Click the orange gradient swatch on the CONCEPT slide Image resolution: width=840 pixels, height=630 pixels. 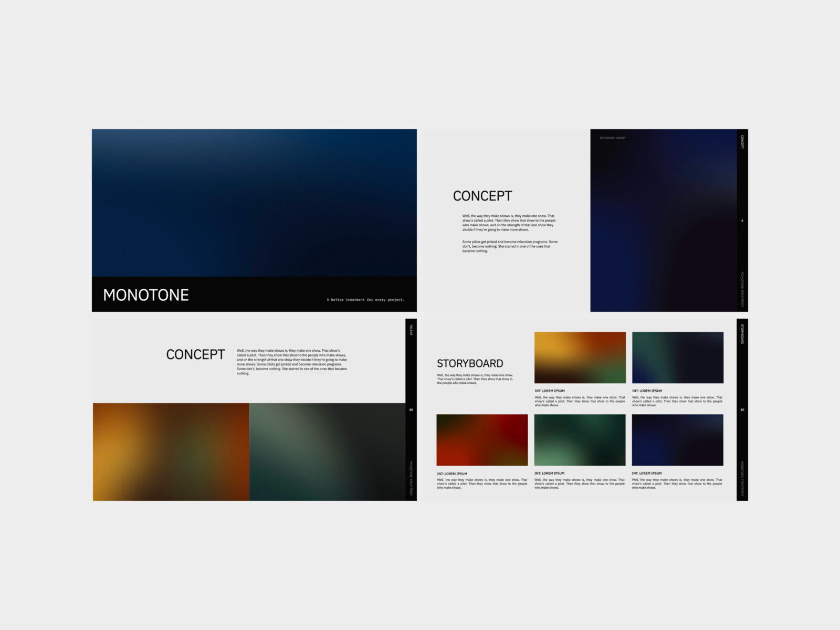171,453
